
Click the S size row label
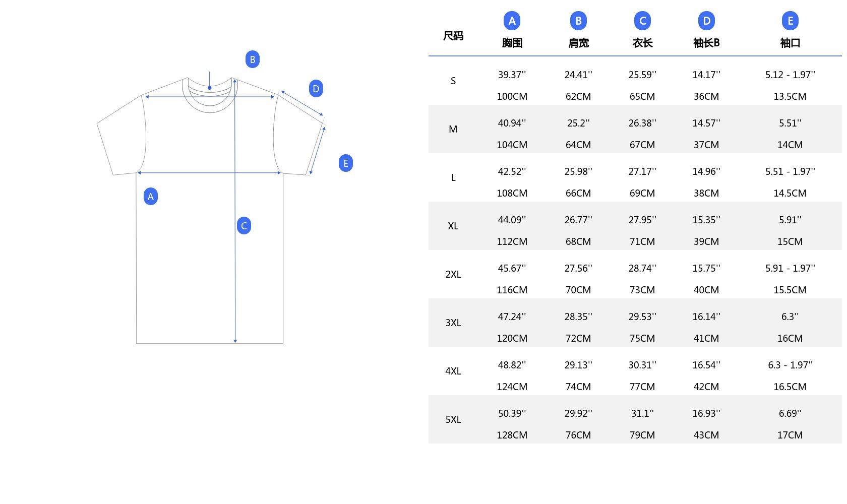(453, 81)
